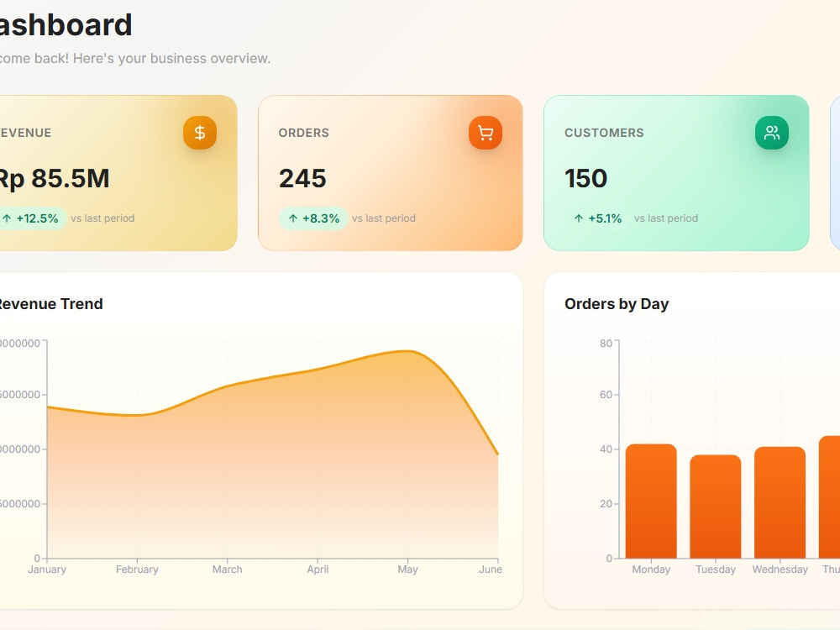The image size is (840, 630).
Task: Click the +5.1% customers change badge
Action: [x=597, y=218]
